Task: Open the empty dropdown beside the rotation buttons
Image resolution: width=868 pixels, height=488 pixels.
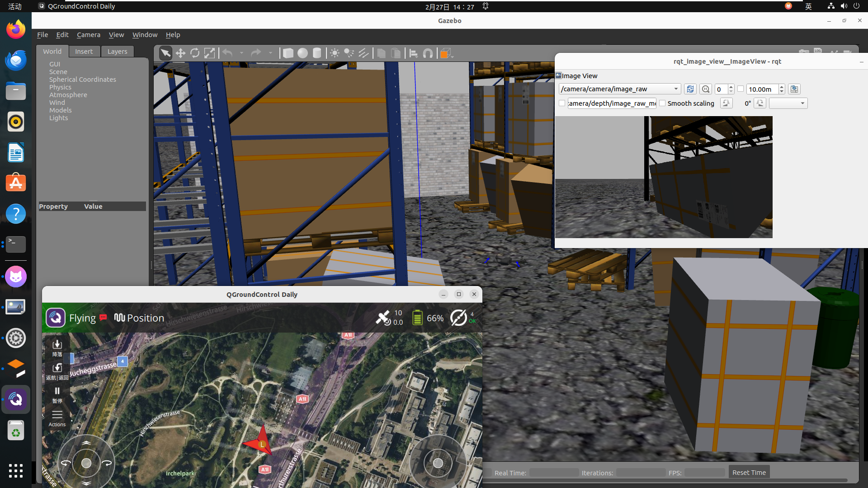Action: [788, 103]
